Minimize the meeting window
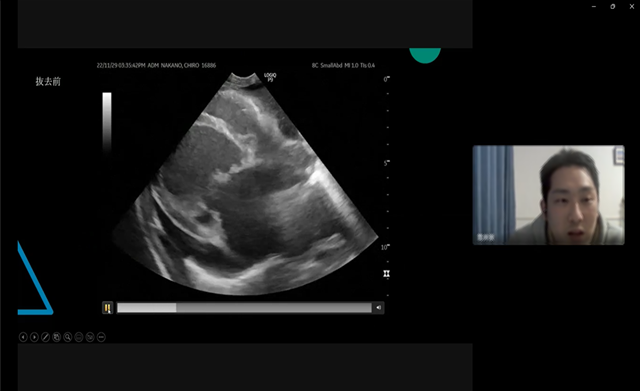 point(594,7)
